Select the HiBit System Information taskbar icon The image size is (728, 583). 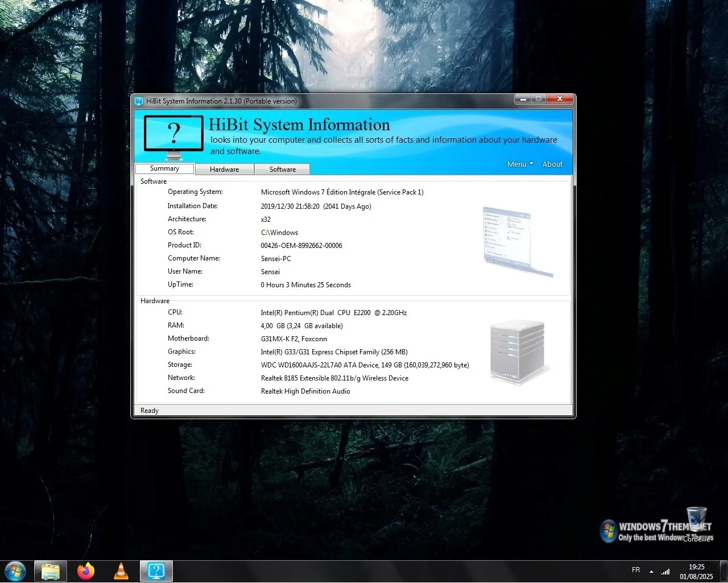(155, 570)
